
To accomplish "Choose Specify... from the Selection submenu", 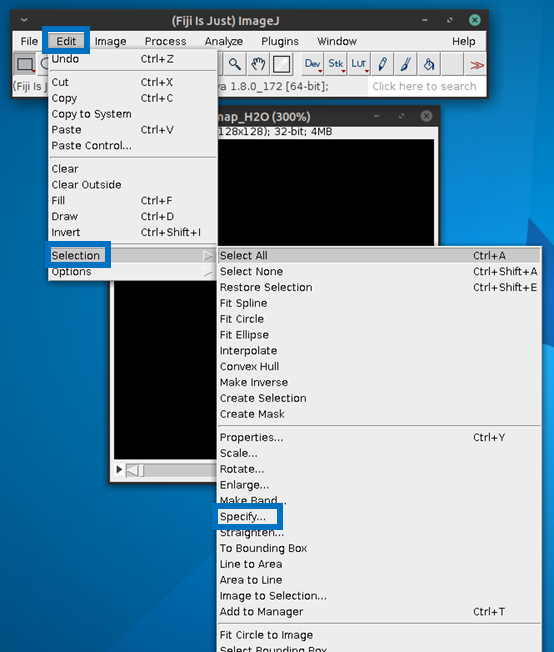I will coord(242,516).
